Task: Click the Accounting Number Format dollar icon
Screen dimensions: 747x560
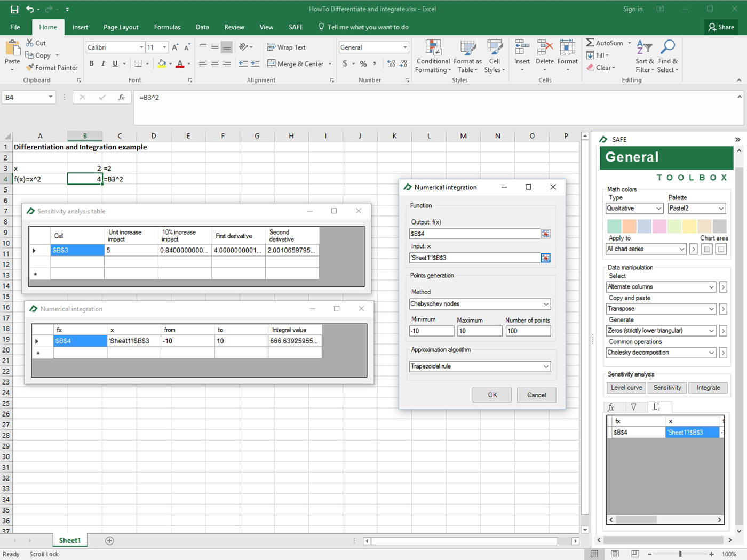Action: point(345,63)
